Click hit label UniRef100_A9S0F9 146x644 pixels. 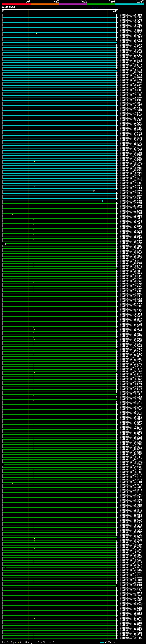click(x=131, y=193)
